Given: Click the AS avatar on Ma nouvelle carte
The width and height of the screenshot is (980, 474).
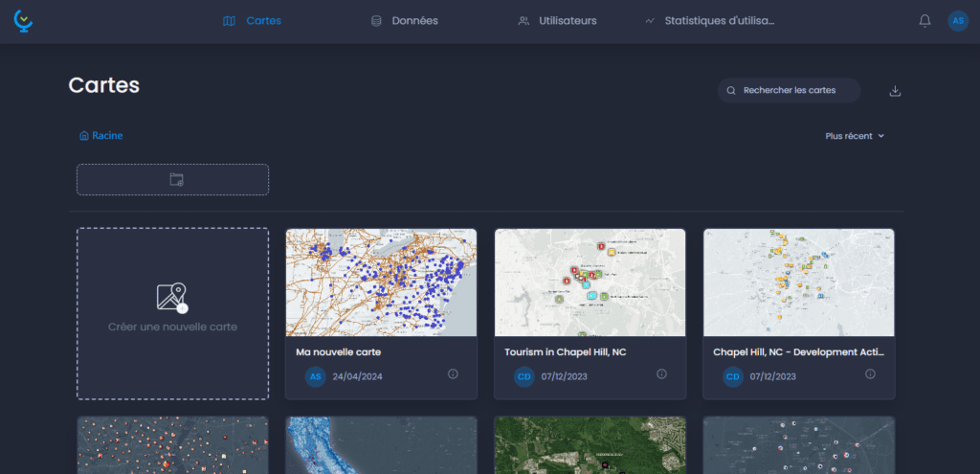Looking at the screenshot, I should pyautogui.click(x=316, y=376).
